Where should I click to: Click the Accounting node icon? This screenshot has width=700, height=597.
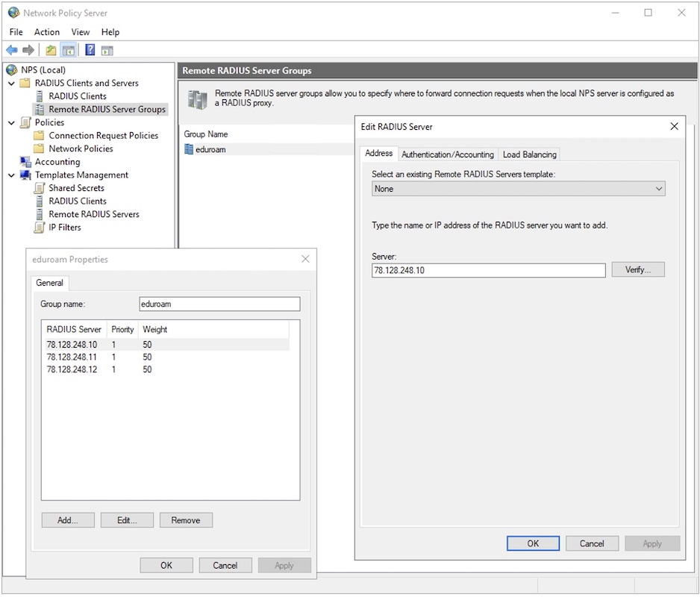pyautogui.click(x=25, y=162)
